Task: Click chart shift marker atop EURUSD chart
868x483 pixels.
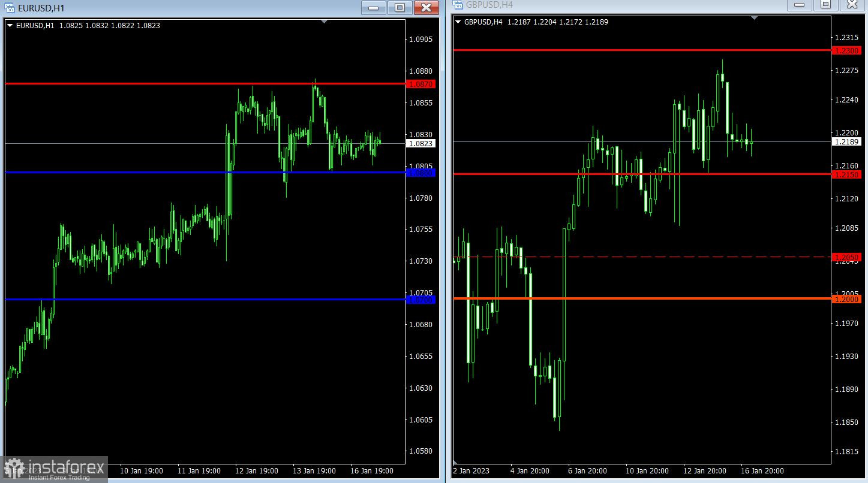Action: click(325, 22)
